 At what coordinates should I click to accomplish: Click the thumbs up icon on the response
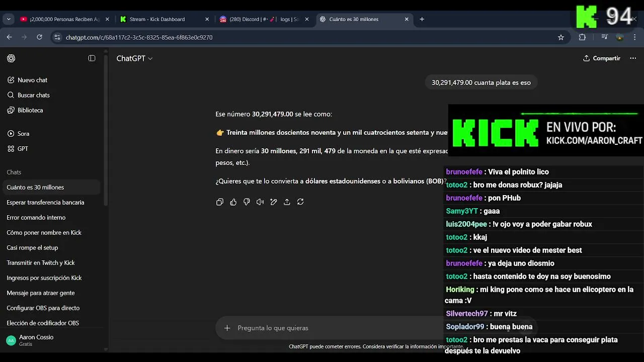pos(233,202)
